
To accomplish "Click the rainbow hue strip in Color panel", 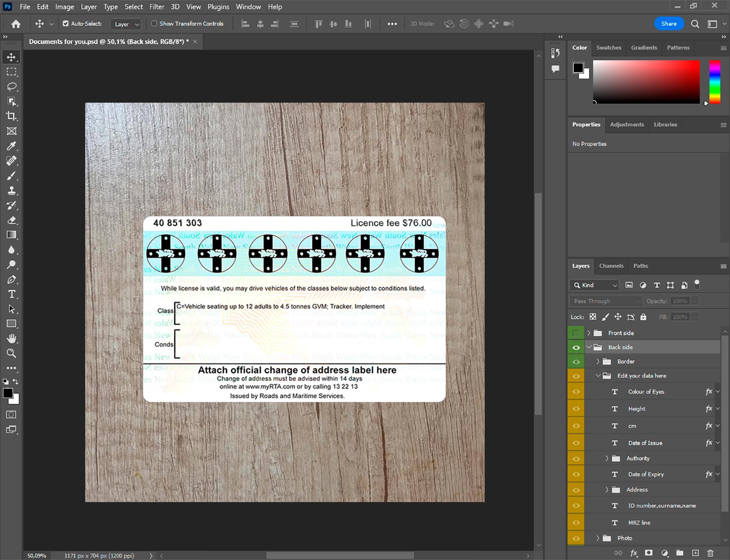I will [x=714, y=82].
